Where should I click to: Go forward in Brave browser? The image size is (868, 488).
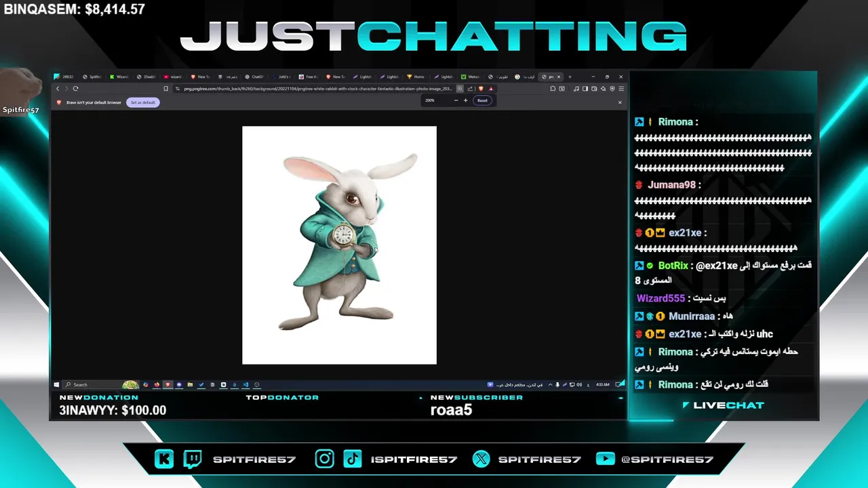(x=66, y=89)
